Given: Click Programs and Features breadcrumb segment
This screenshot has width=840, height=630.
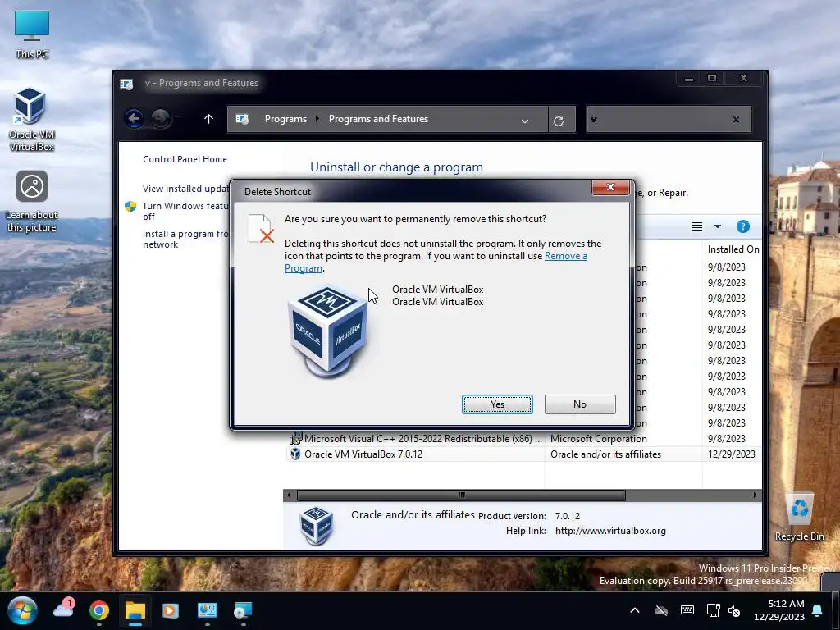Looking at the screenshot, I should point(378,119).
